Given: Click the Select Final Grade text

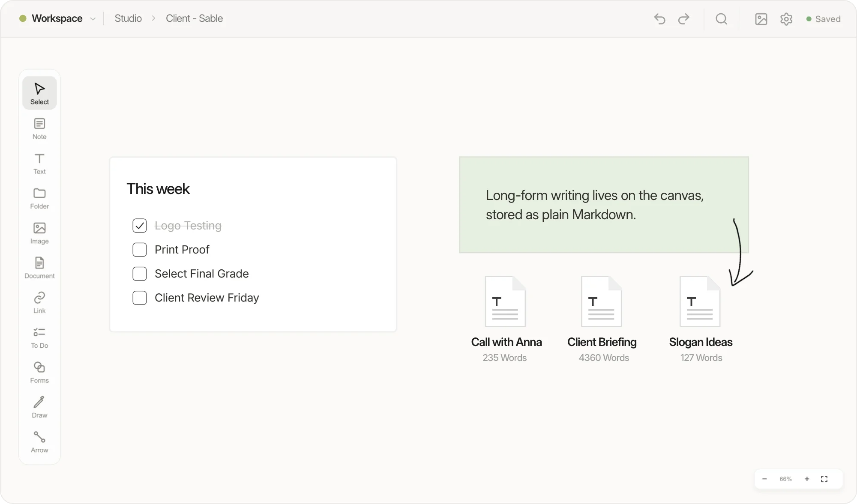Looking at the screenshot, I should click(202, 274).
